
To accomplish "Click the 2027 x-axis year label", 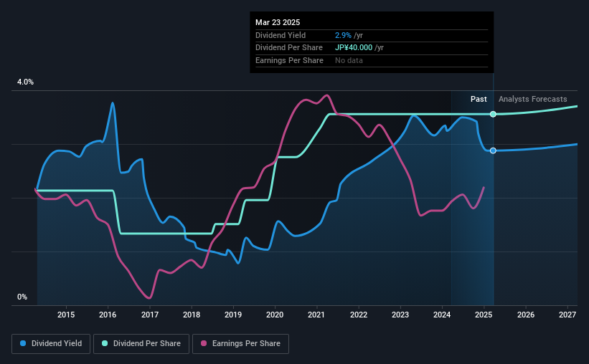I will click(567, 315).
